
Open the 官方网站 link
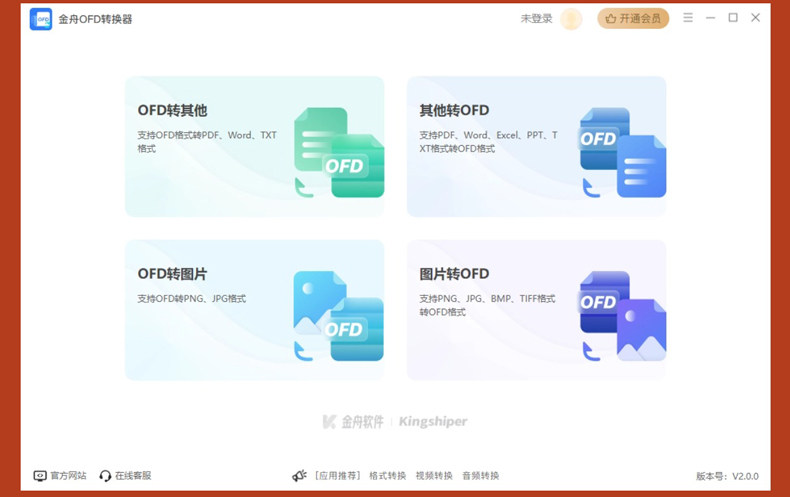pyautogui.click(x=69, y=475)
